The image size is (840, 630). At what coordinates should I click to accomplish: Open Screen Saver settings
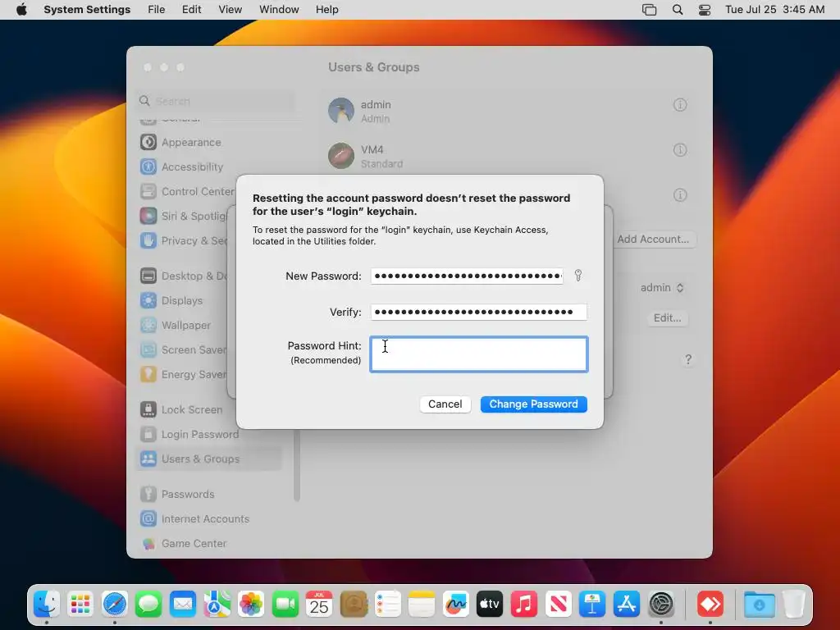pyautogui.click(x=183, y=349)
